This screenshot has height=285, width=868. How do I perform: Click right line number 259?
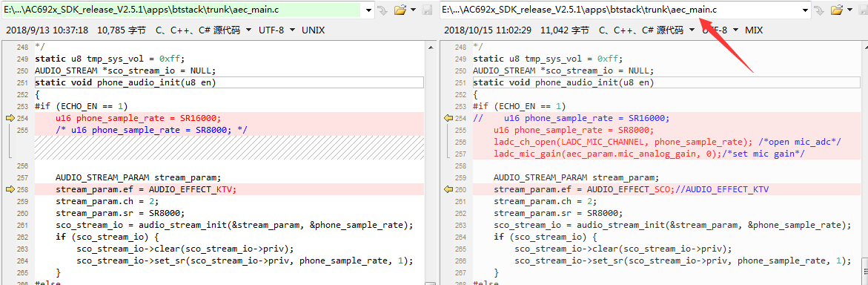[460, 177]
